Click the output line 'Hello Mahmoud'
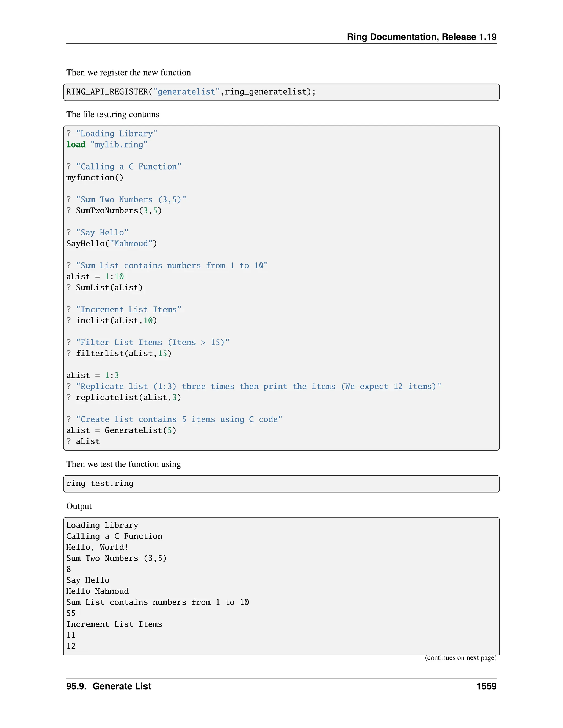 click(97, 592)
